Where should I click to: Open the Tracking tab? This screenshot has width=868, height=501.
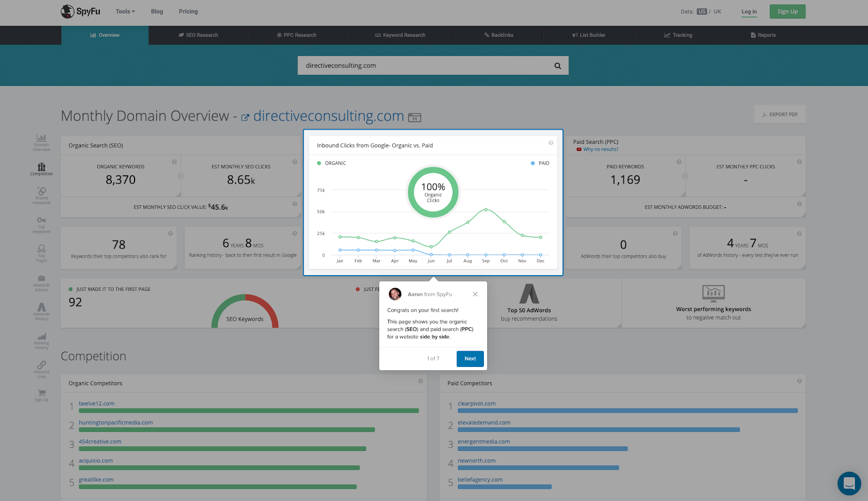point(678,35)
